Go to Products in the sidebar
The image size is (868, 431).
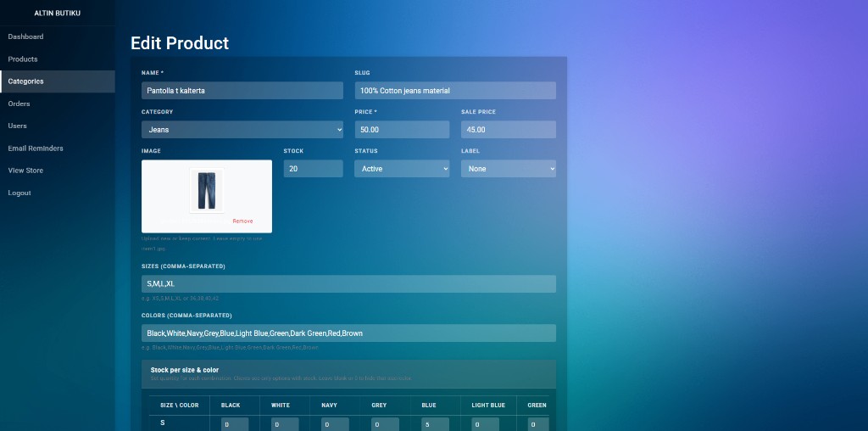coord(23,59)
